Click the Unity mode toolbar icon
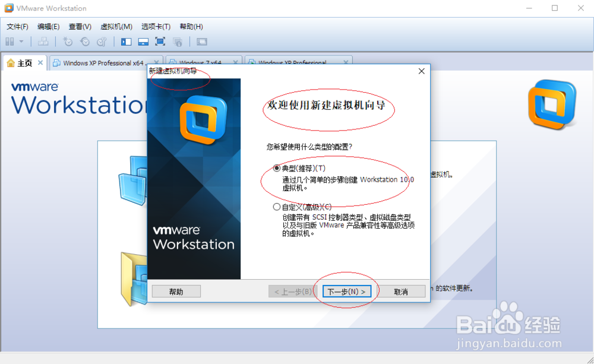 177,42
